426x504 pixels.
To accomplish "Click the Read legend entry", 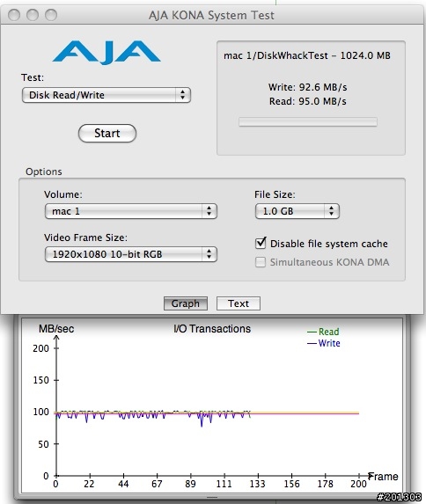I will coord(323,332).
